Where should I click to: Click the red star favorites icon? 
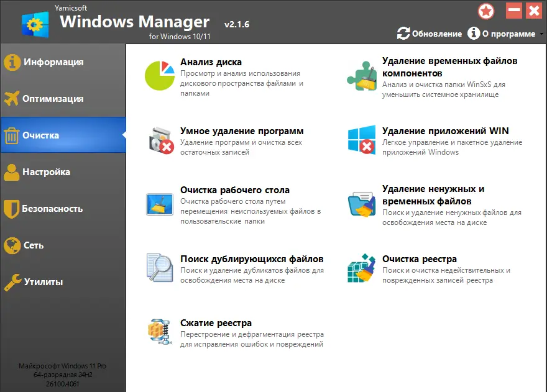486,11
